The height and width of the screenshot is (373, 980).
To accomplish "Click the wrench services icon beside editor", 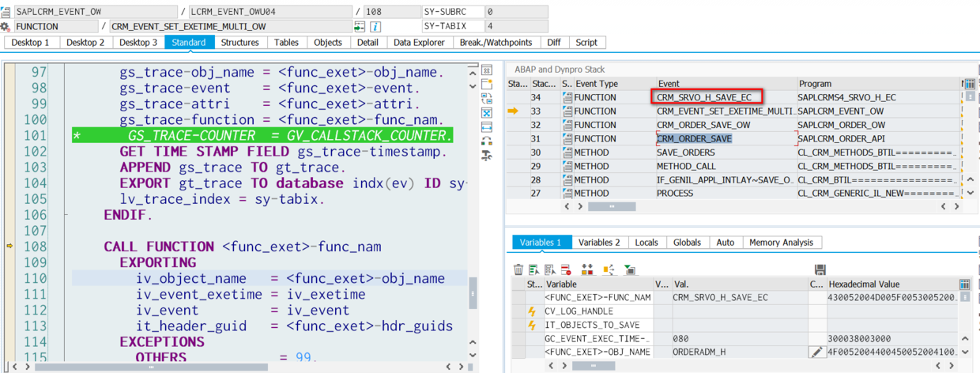I will pos(487,156).
